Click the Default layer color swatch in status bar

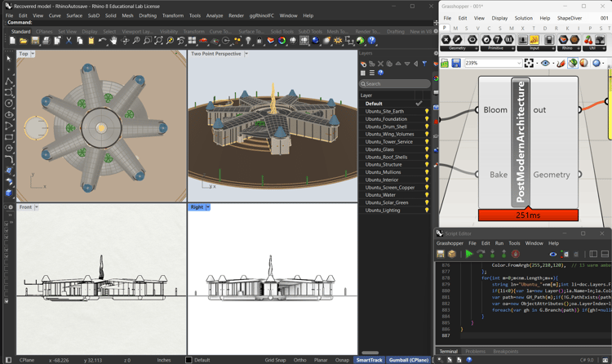pyautogui.click(x=188, y=360)
